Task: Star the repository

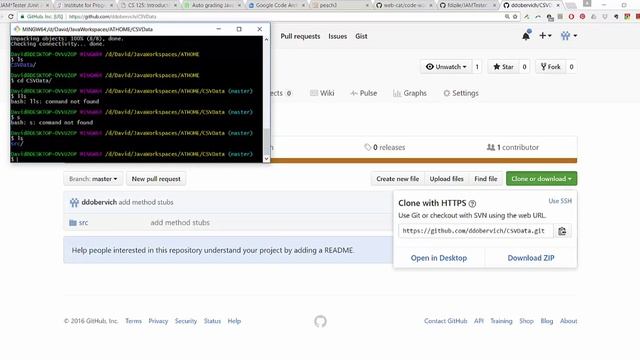Action: (503, 67)
